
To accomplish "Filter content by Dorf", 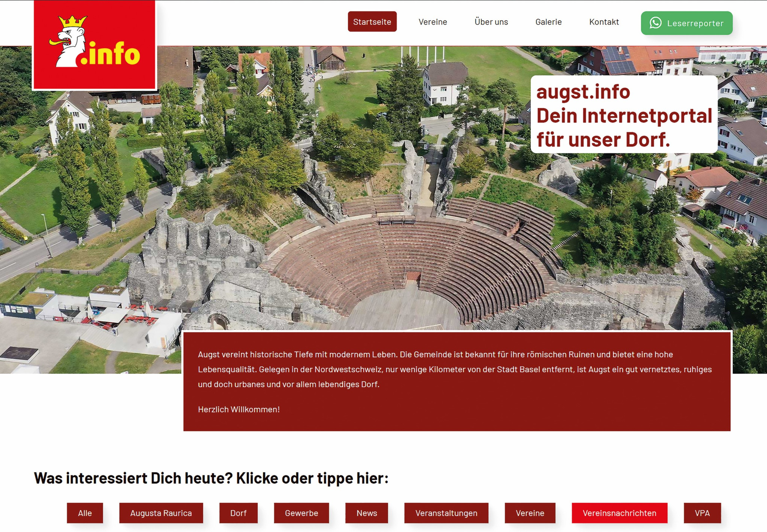I will [239, 513].
